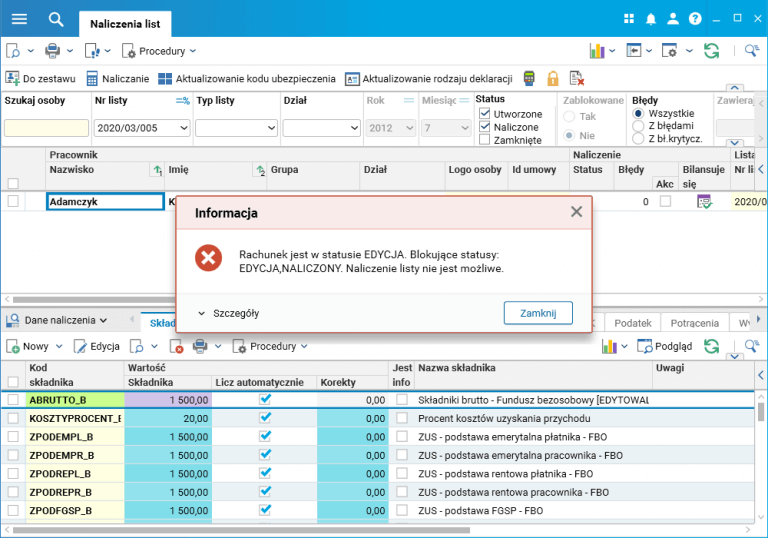
Task: Open the Nr listy dropdown 2020/03/005
Action: coord(142,128)
